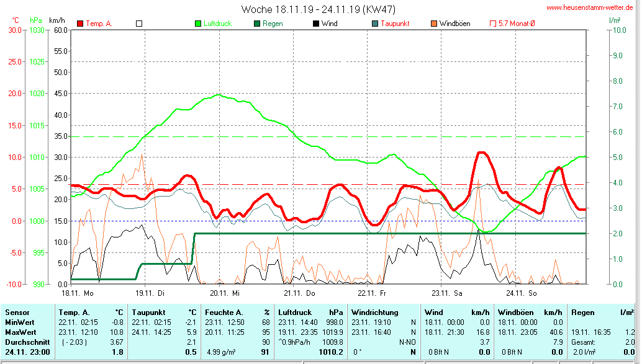This screenshot has width=642, height=364.
Task: Click the dark green Regen legend swatch
Action: pos(257,24)
